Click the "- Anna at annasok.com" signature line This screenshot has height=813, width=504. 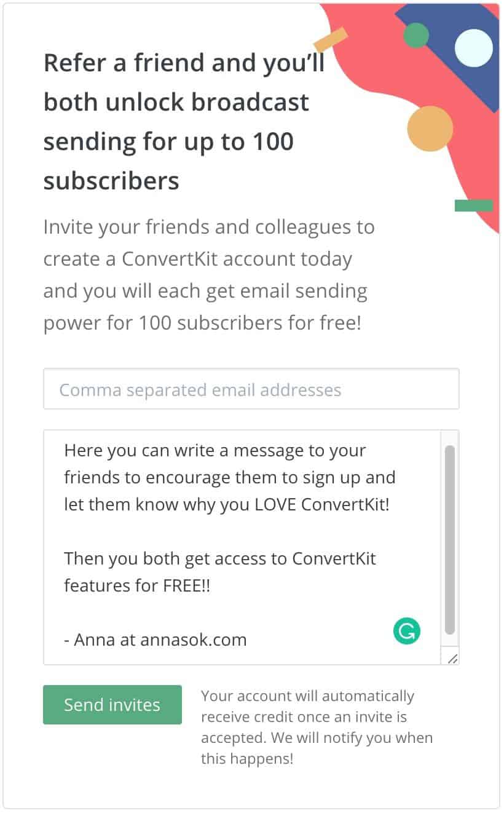pyautogui.click(x=155, y=640)
